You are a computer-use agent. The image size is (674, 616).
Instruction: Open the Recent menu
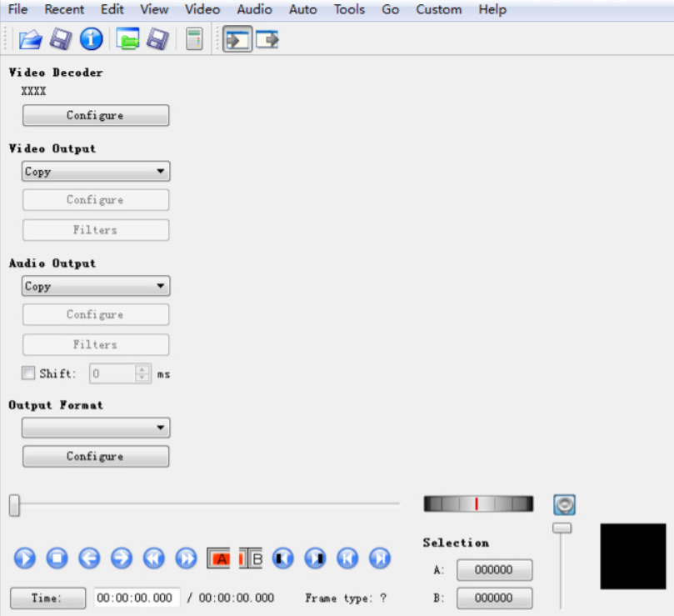64,9
